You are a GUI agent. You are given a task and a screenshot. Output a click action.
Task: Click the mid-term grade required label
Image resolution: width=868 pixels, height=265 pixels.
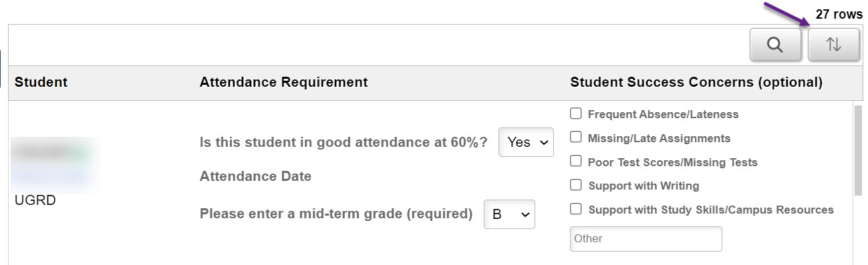pos(336,214)
